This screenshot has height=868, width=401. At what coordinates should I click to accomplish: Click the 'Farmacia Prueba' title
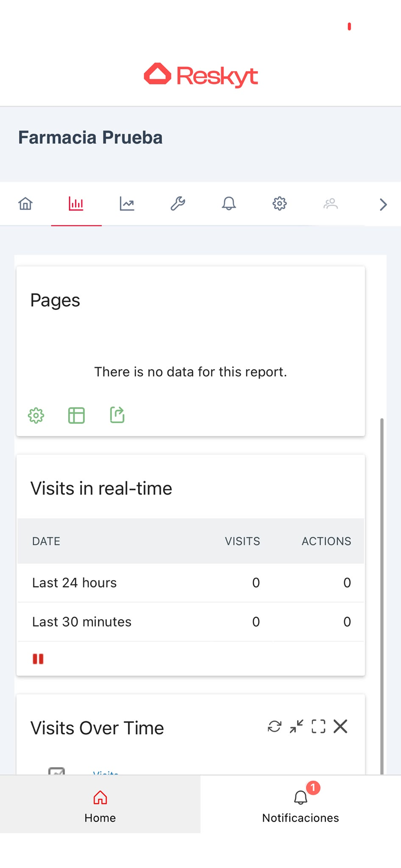click(90, 138)
